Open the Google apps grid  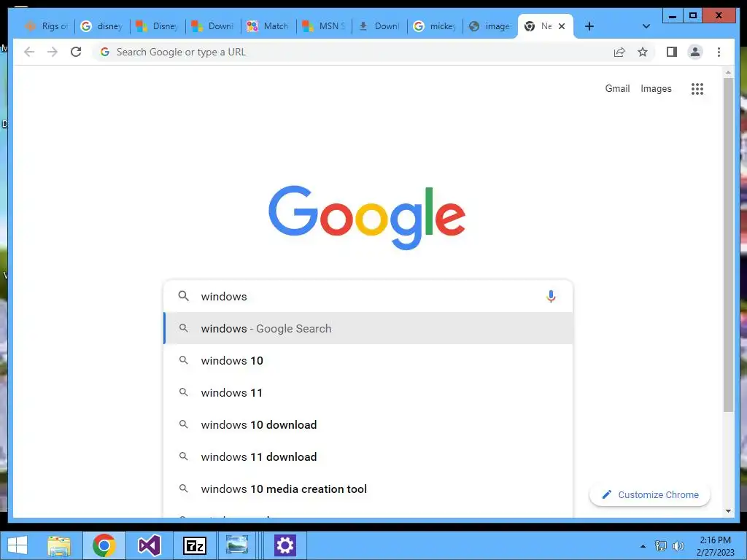697,88
